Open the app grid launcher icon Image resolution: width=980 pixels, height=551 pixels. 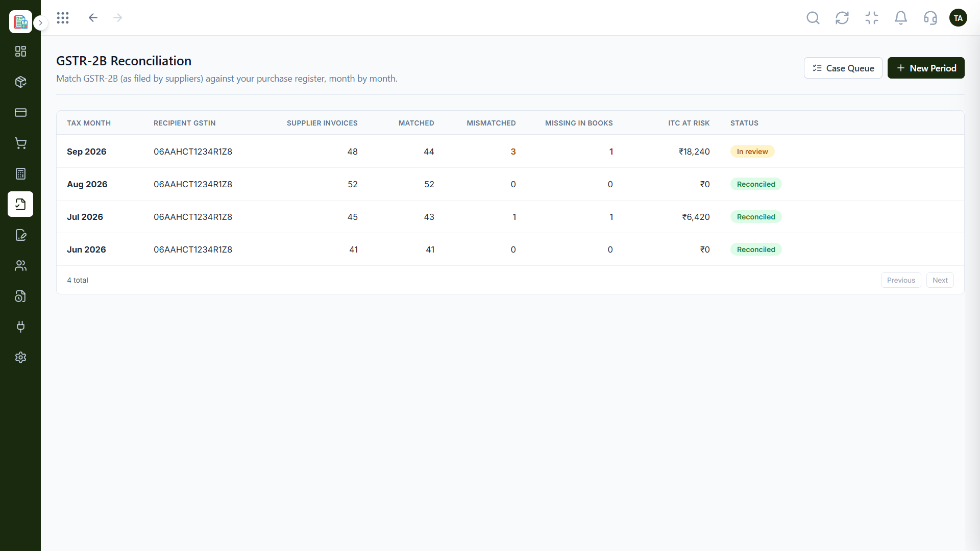pyautogui.click(x=63, y=18)
